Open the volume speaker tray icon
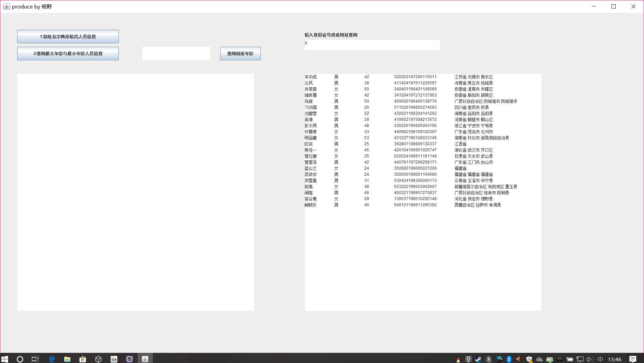The width and height of the screenshot is (644, 363). pos(590,359)
